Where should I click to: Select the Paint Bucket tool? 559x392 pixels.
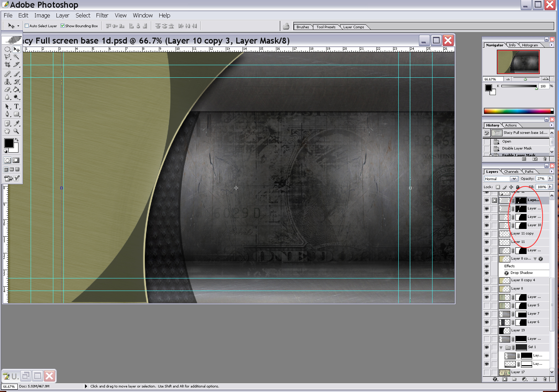[16, 90]
